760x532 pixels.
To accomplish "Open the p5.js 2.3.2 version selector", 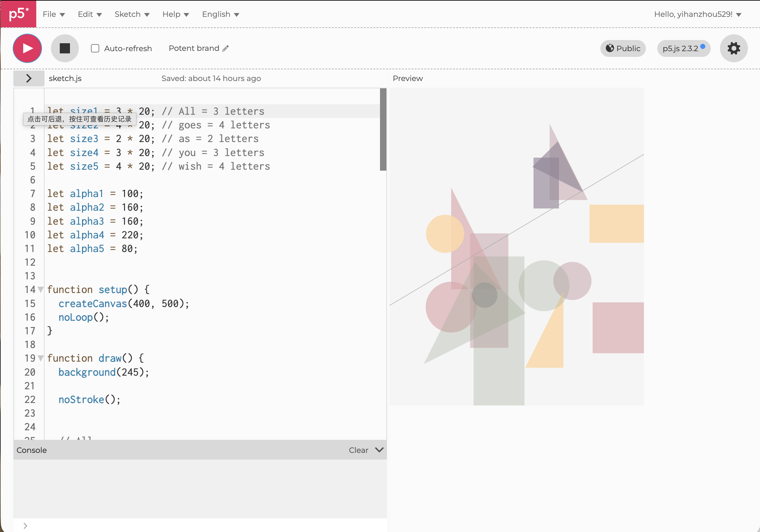I will [684, 48].
